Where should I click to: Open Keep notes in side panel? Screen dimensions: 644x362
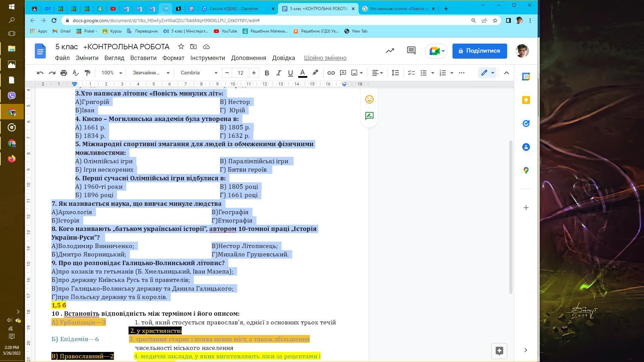tap(526, 100)
